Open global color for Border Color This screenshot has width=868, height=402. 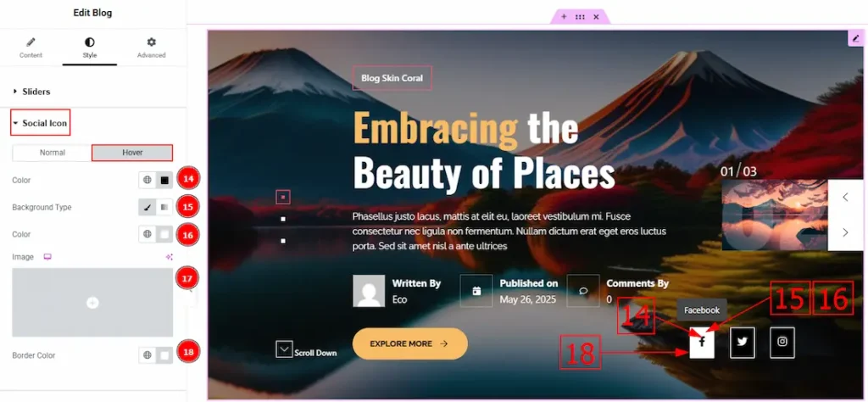point(147,355)
